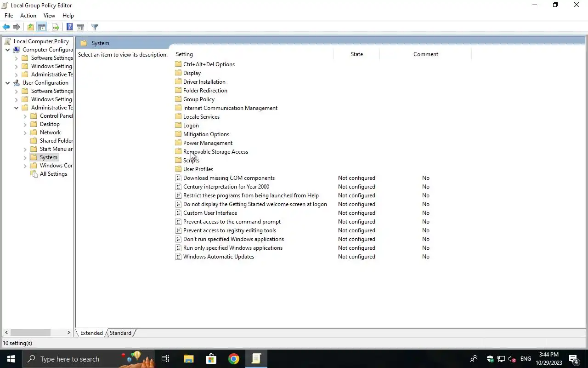This screenshot has height=368, width=588.
Task: Launch Google Chrome from the taskbar
Action: 234,359
